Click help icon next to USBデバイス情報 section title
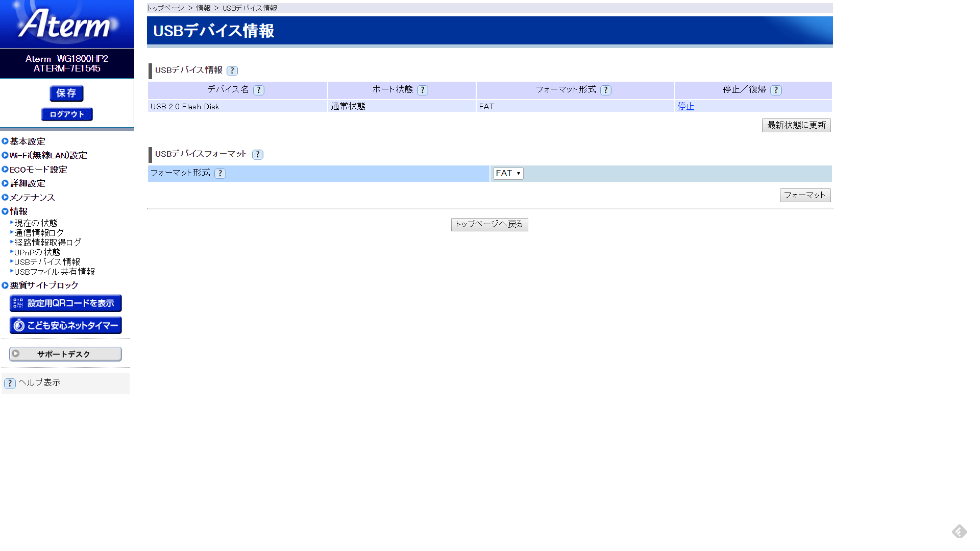The height and width of the screenshot is (551, 980). tap(232, 71)
